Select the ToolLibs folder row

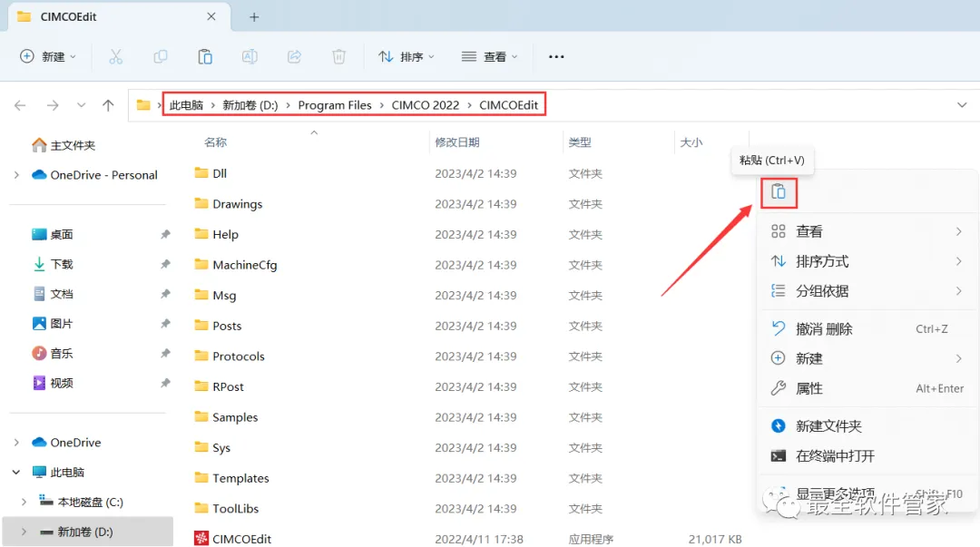(x=469, y=508)
